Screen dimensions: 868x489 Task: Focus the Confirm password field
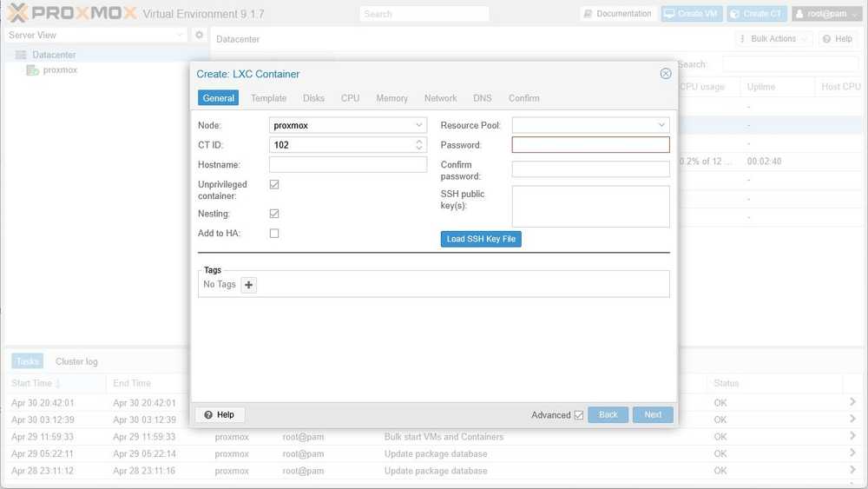(x=590, y=169)
